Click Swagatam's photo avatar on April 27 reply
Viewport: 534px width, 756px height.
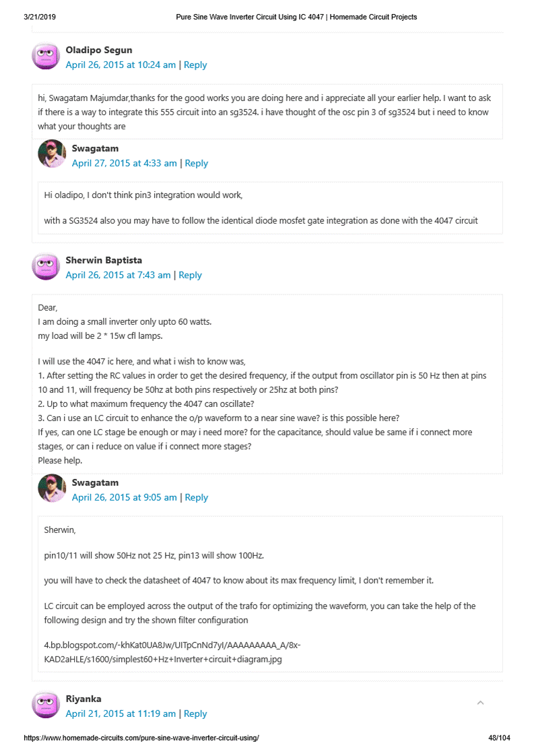(52, 154)
